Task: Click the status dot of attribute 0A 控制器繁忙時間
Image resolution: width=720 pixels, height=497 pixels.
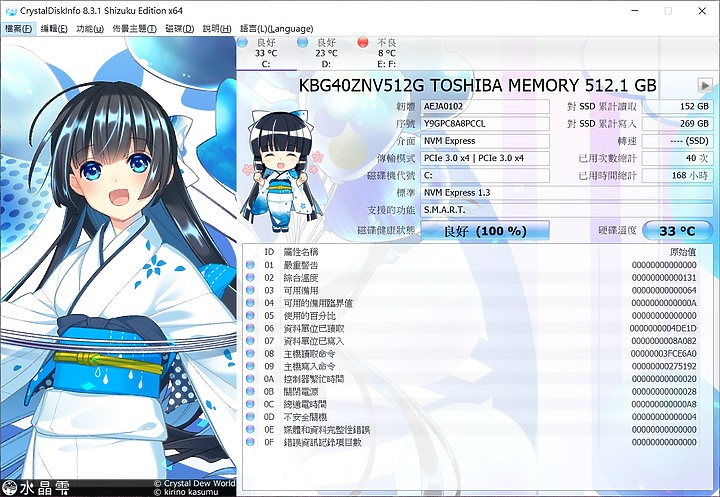Action: 250,379
